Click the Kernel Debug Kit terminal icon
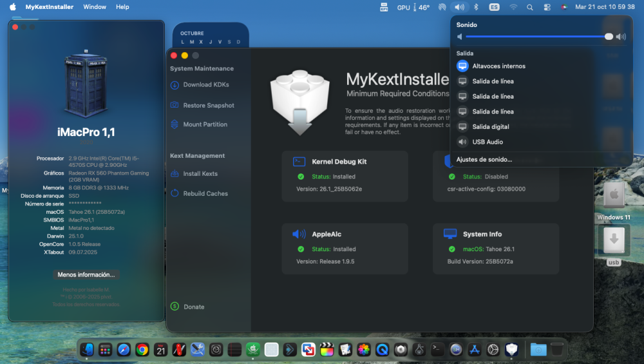This screenshot has height=364, width=644. tap(299, 162)
